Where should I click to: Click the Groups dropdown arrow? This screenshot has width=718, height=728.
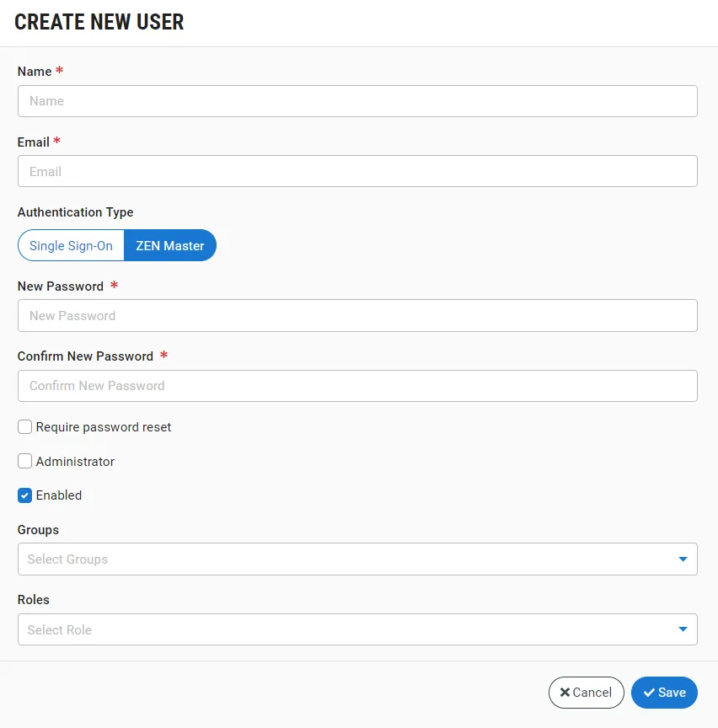[683, 559]
